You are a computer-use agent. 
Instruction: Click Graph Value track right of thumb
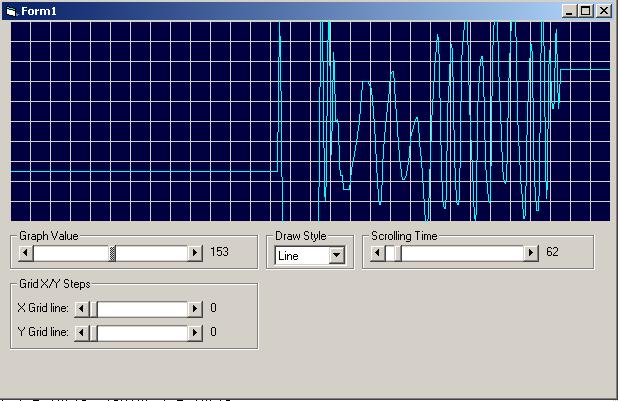[x=155, y=254]
